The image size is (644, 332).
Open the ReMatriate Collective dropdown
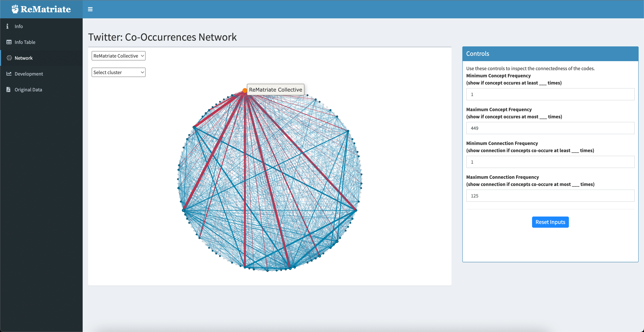tap(118, 56)
